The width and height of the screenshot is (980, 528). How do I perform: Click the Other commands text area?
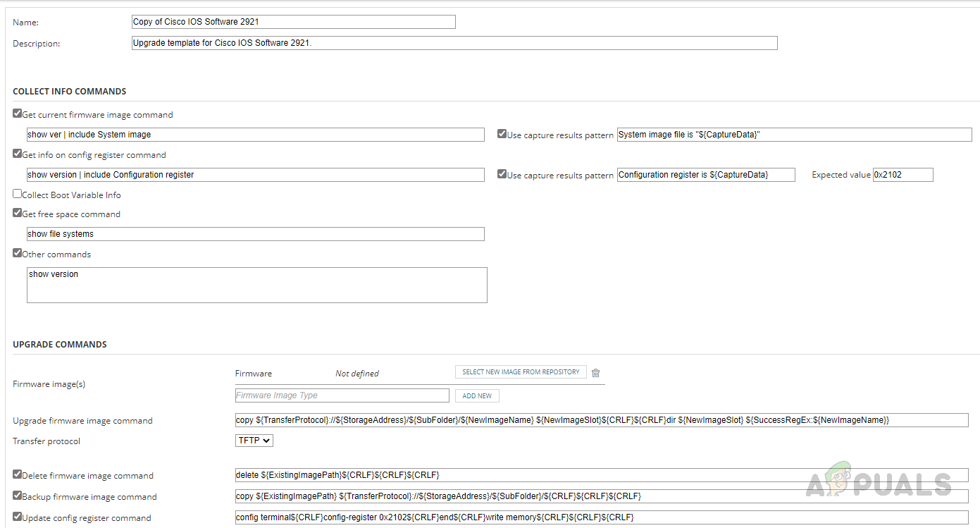[x=256, y=285]
